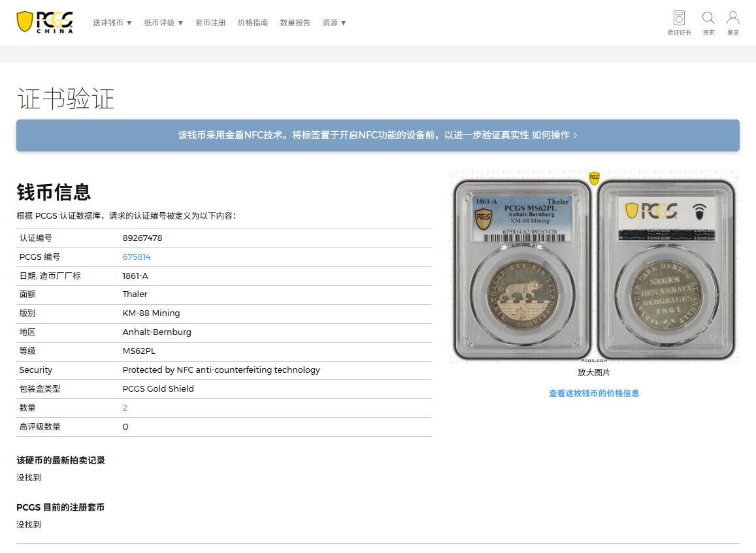The image size is (756, 553).
Task: Go to 价格指南 in navigation
Action: pos(253,23)
